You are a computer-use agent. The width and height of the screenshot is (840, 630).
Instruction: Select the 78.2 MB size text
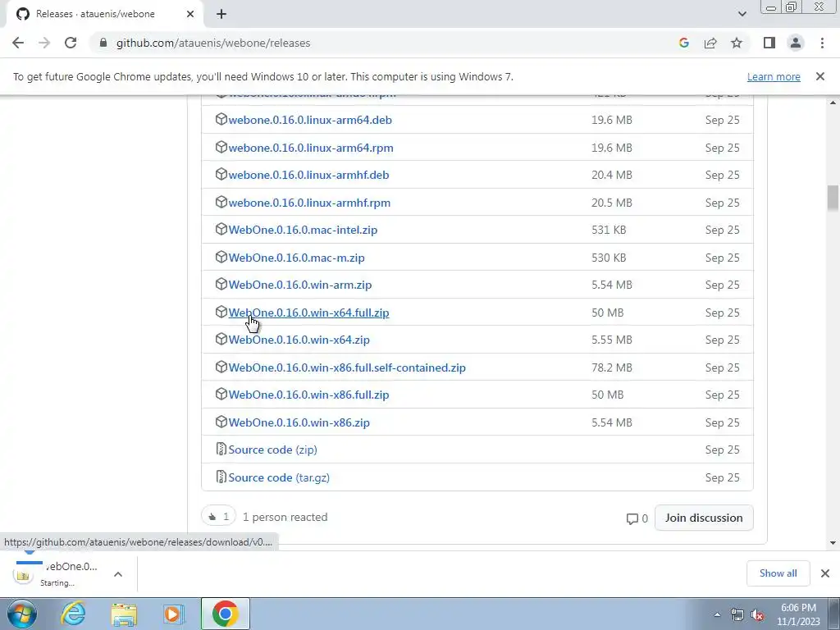pyautogui.click(x=612, y=368)
